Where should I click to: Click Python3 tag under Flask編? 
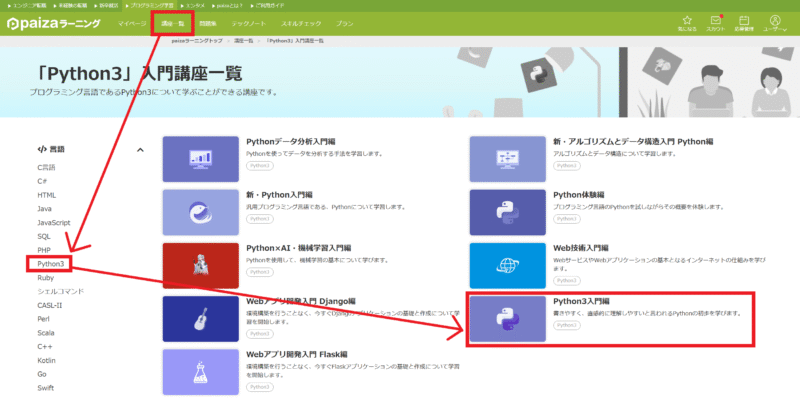(x=260, y=387)
